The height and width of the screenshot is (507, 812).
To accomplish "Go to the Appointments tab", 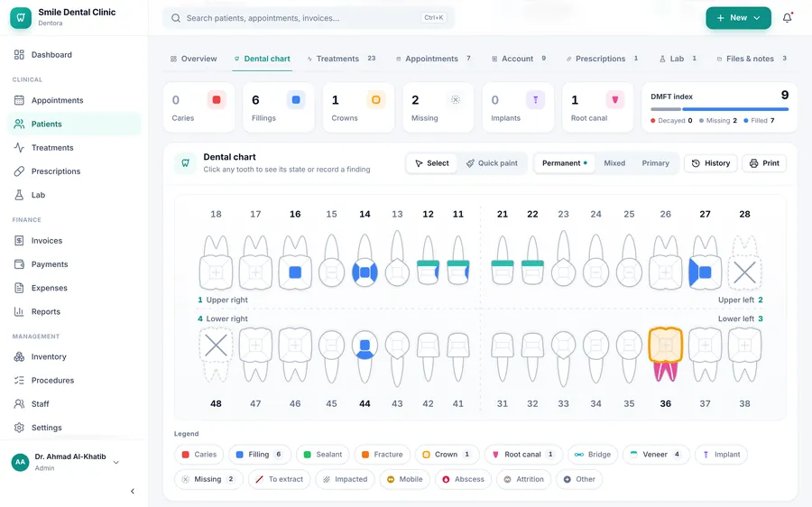I will [x=433, y=59].
